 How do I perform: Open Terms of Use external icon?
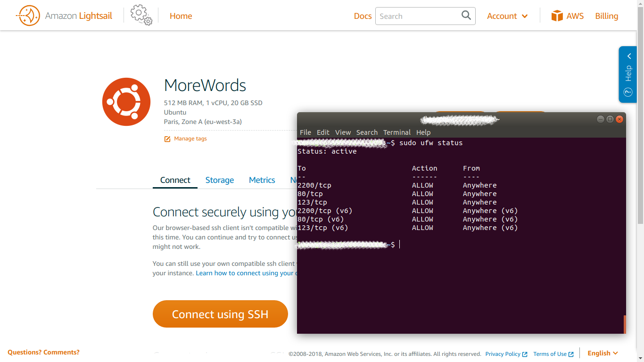[x=571, y=354]
